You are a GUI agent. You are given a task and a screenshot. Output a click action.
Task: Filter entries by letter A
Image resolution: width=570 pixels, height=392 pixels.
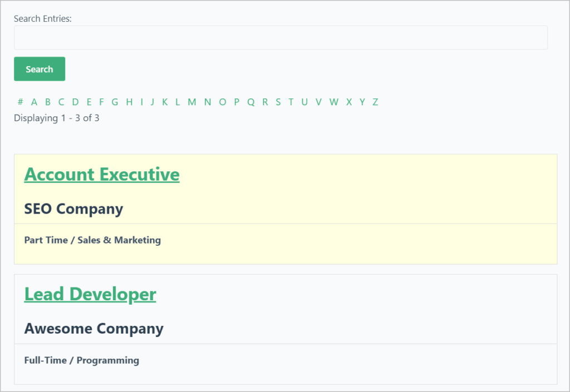point(34,102)
